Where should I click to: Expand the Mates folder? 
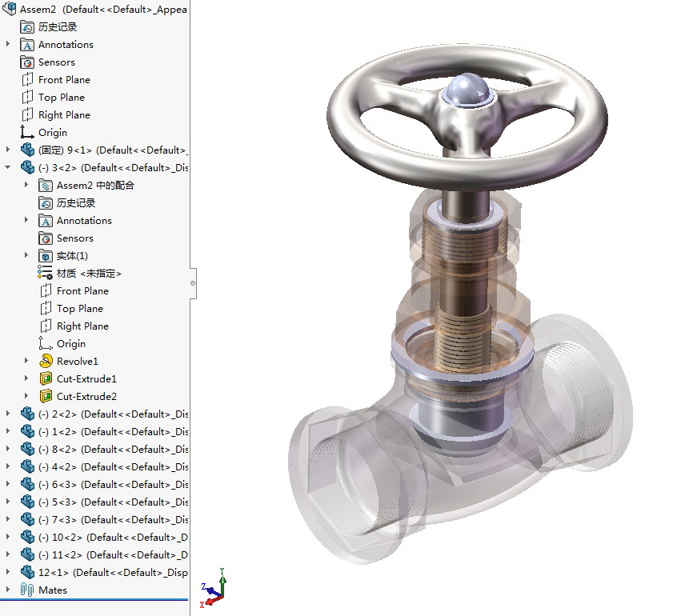[7, 590]
